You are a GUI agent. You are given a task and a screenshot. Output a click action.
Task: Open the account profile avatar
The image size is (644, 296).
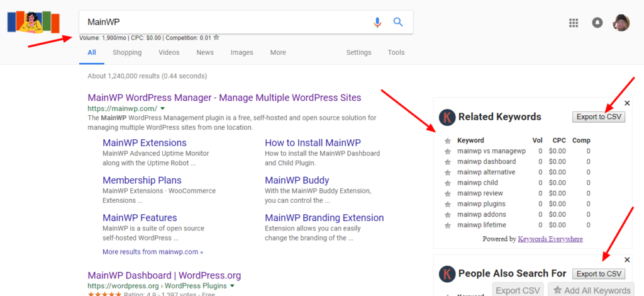tap(621, 23)
